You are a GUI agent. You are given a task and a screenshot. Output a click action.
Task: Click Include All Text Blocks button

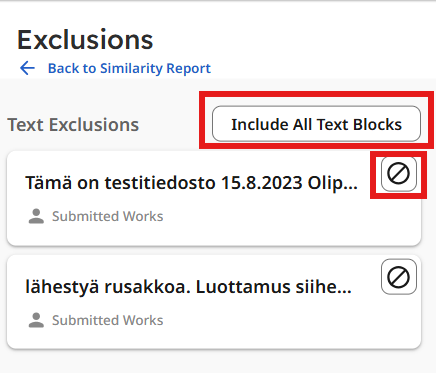pyautogui.click(x=316, y=124)
